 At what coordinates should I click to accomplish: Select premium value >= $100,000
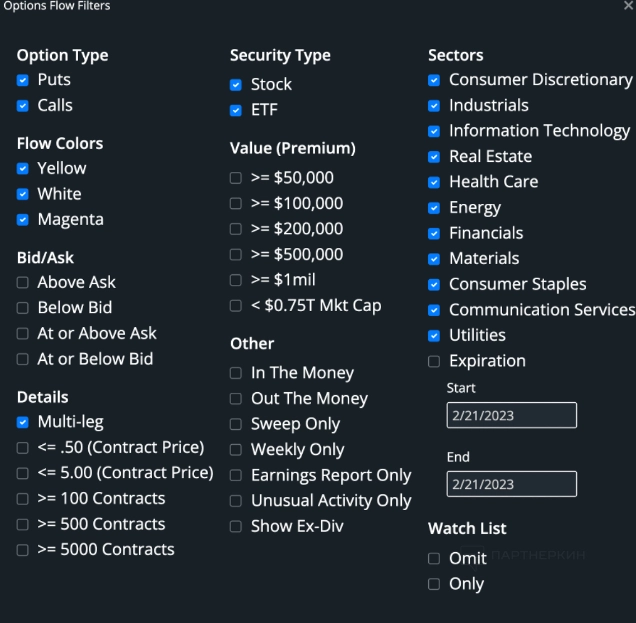click(x=236, y=204)
